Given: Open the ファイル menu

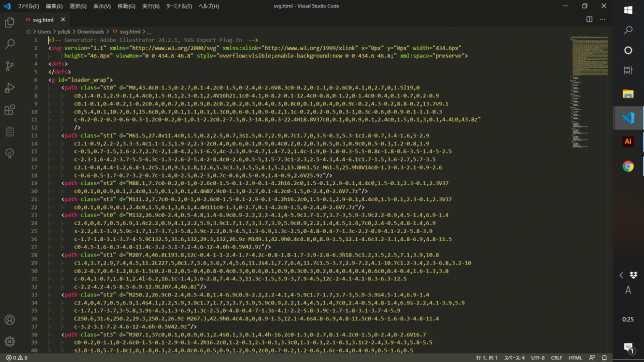Looking at the screenshot, I should coord(28,6).
